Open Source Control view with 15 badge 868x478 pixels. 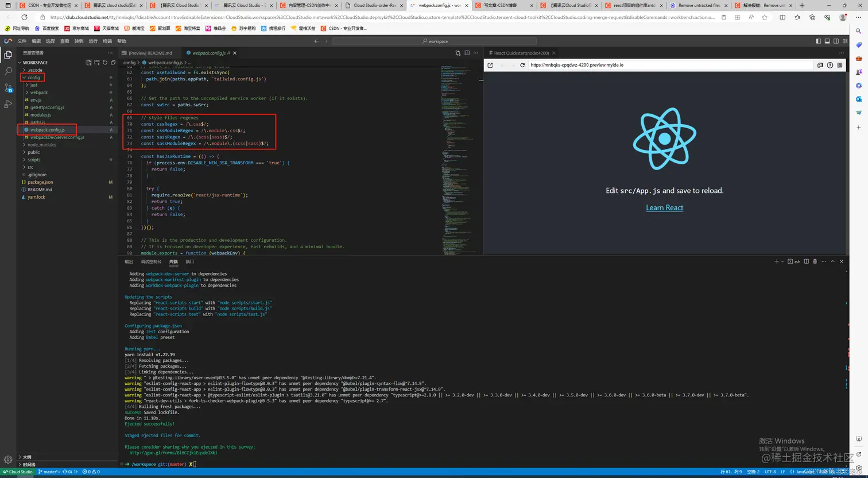[x=8, y=88]
